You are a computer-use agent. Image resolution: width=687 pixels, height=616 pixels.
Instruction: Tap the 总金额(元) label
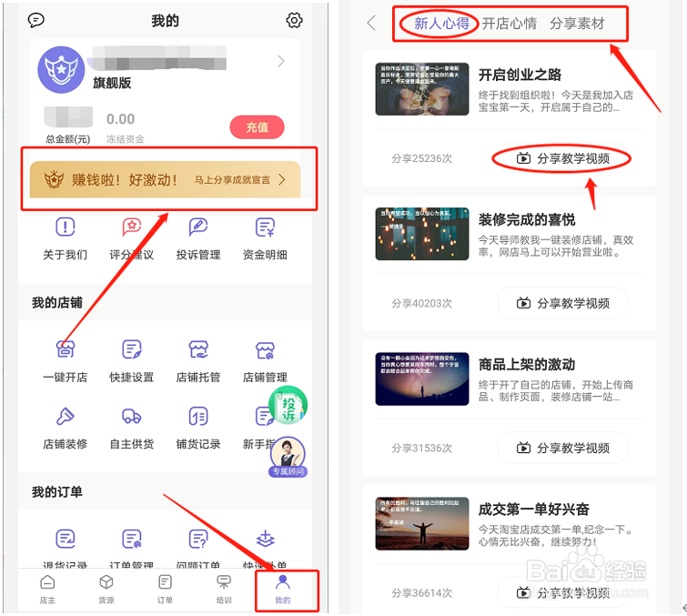[68, 139]
